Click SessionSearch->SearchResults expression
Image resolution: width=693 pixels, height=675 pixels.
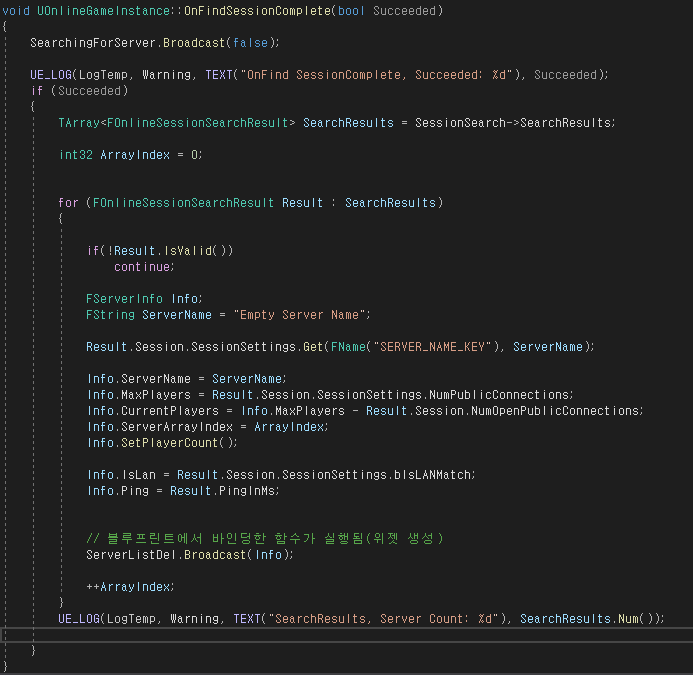[x=513, y=122]
